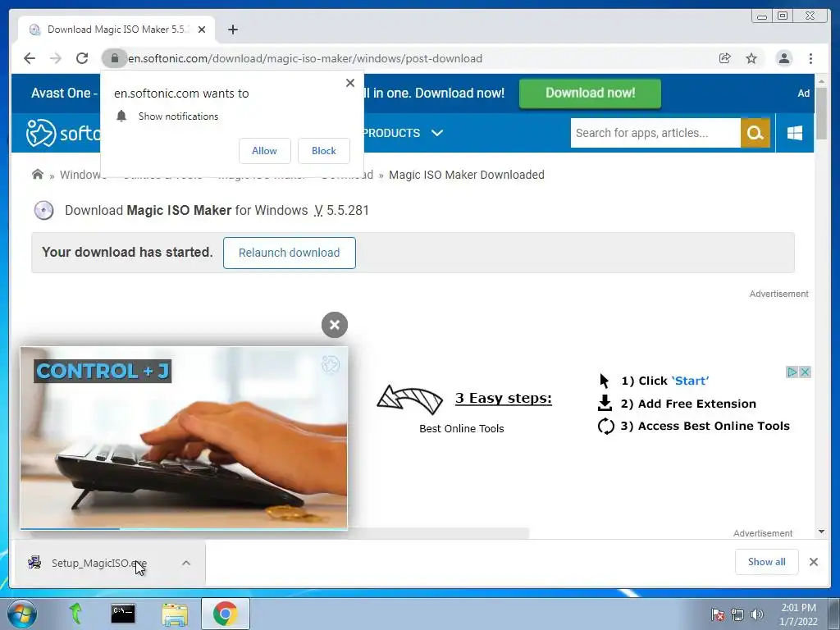Go back to the previous page
The height and width of the screenshot is (630, 840).
coord(30,58)
